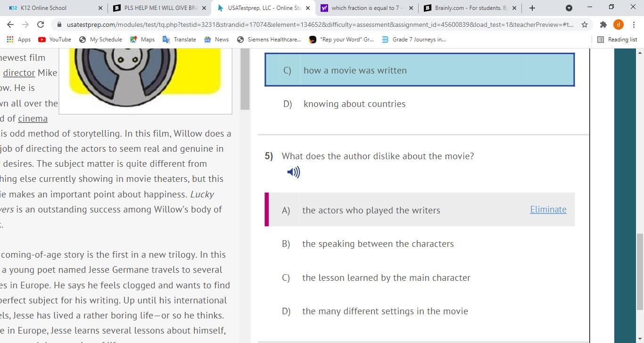The image size is (644, 343).
Task: Go forward to the next page
Action: click(x=25, y=24)
